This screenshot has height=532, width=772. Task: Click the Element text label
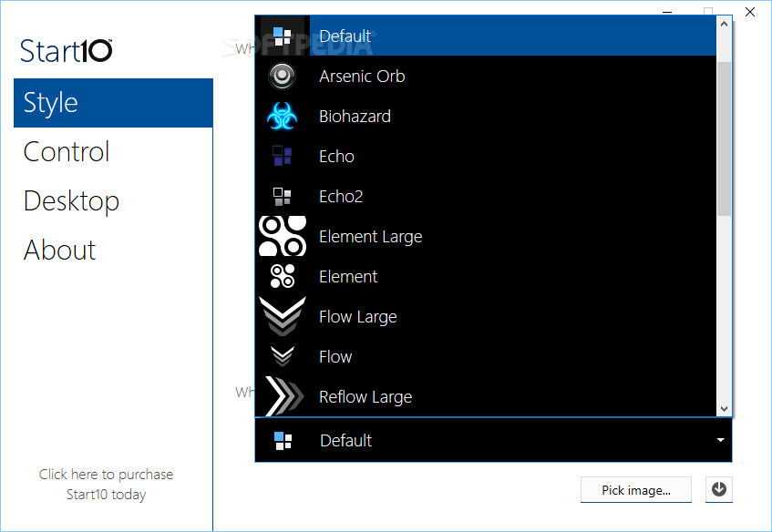click(x=348, y=276)
